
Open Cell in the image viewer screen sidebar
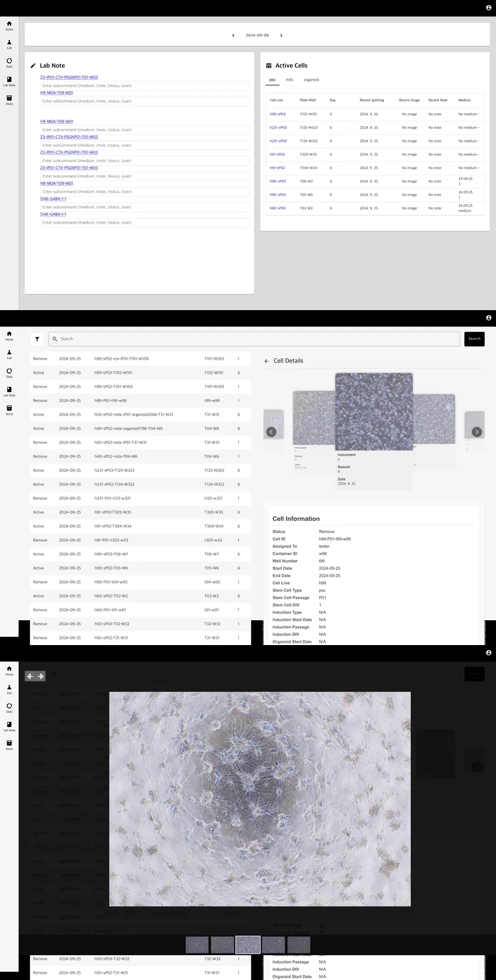(x=9, y=689)
